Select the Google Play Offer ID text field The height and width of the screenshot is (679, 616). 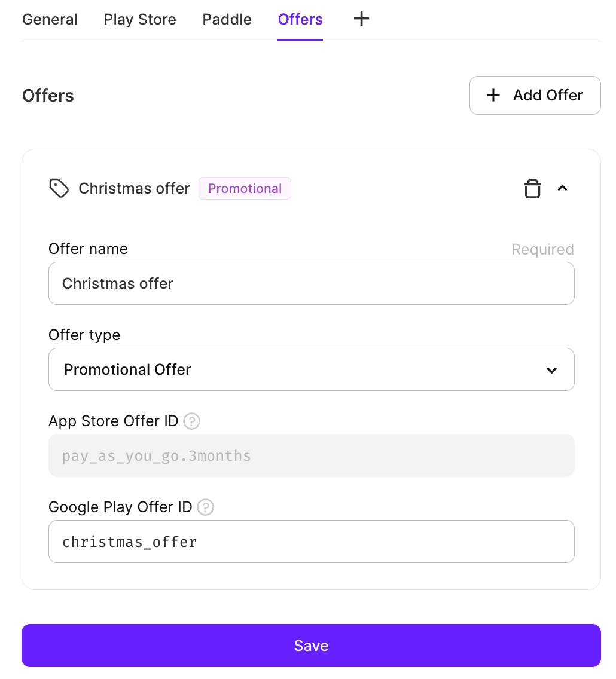(311, 542)
